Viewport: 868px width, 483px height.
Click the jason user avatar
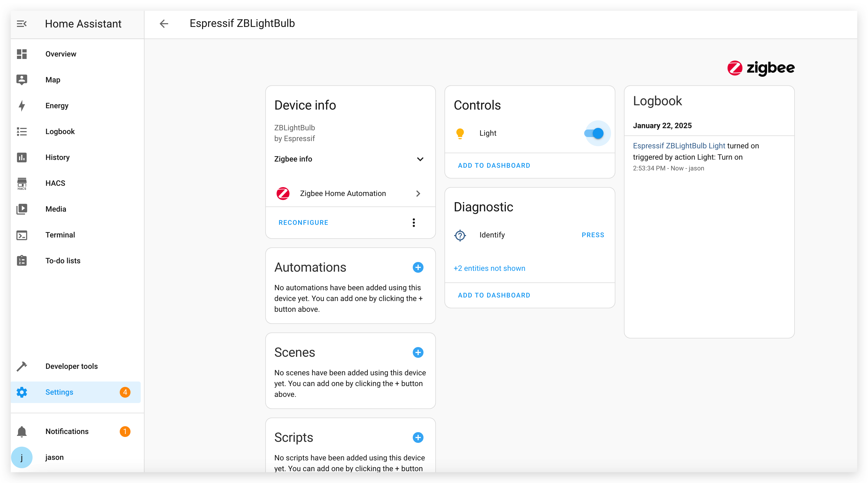pos(22,457)
